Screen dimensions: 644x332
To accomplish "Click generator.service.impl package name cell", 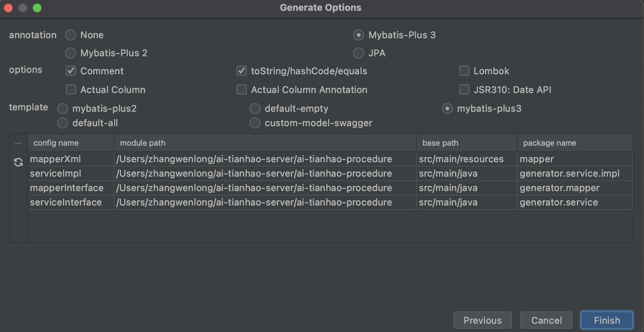I will tap(569, 173).
